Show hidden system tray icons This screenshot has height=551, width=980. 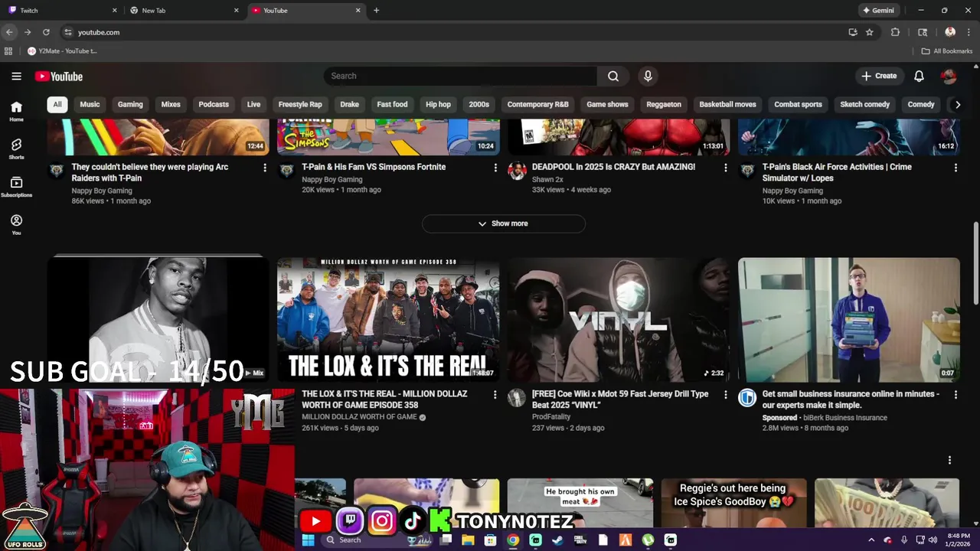click(871, 540)
